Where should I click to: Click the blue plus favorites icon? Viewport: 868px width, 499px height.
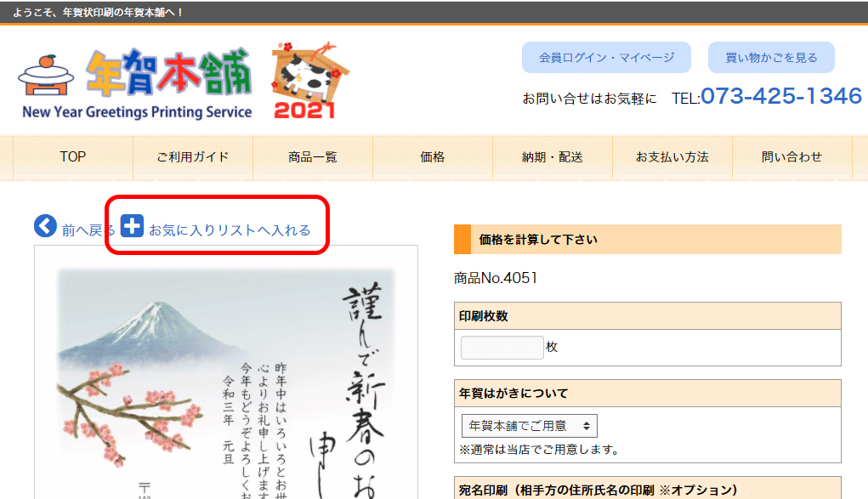(132, 226)
